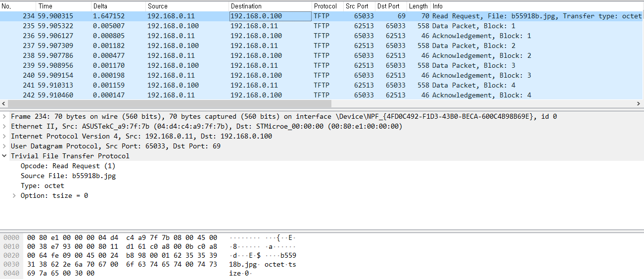Expand the Ethernet II detail row
The image size is (644, 279).
(x=5, y=126)
